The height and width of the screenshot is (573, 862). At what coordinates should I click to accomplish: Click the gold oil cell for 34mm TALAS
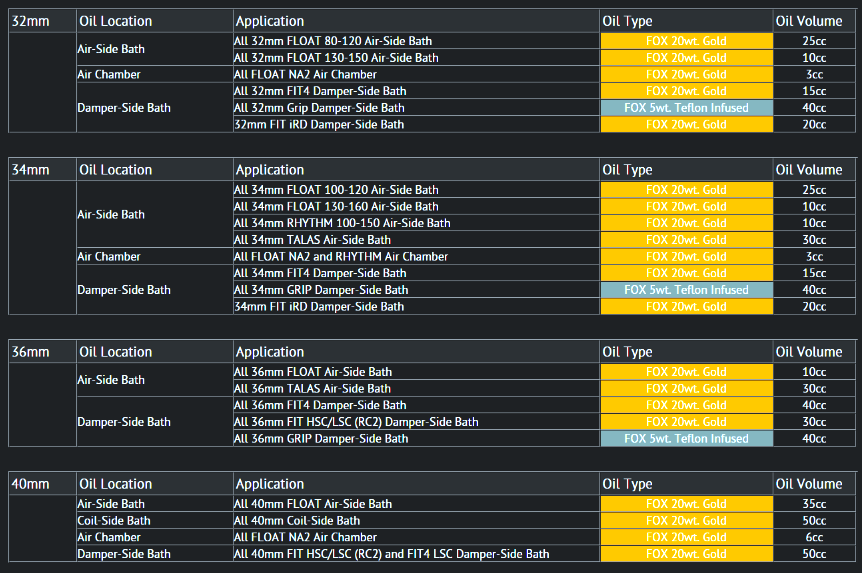(686, 240)
